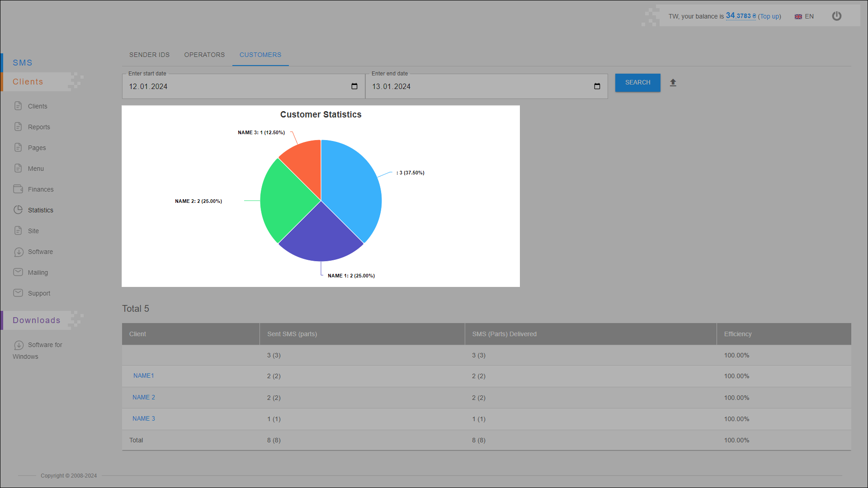The width and height of the screenshot is (868, 488).
Task: Switch to the Sender IDs tab
Action: tap(149, 55)
